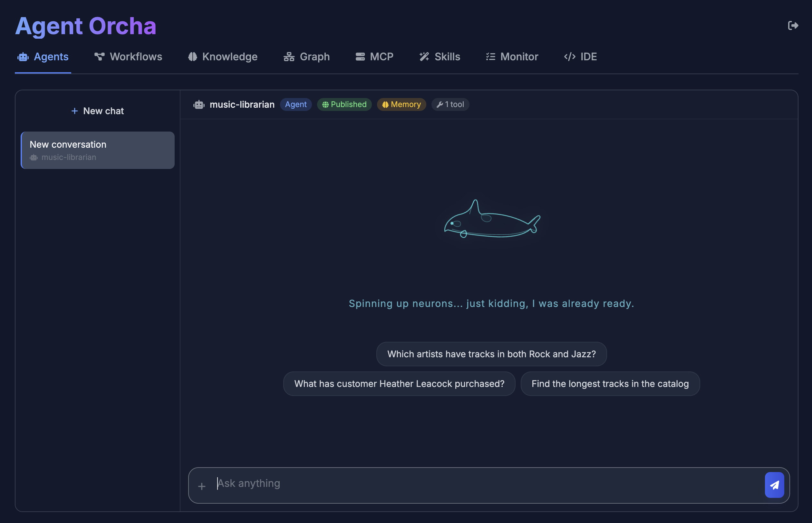Switch to the Workflows tab

[x=128, y=57]
